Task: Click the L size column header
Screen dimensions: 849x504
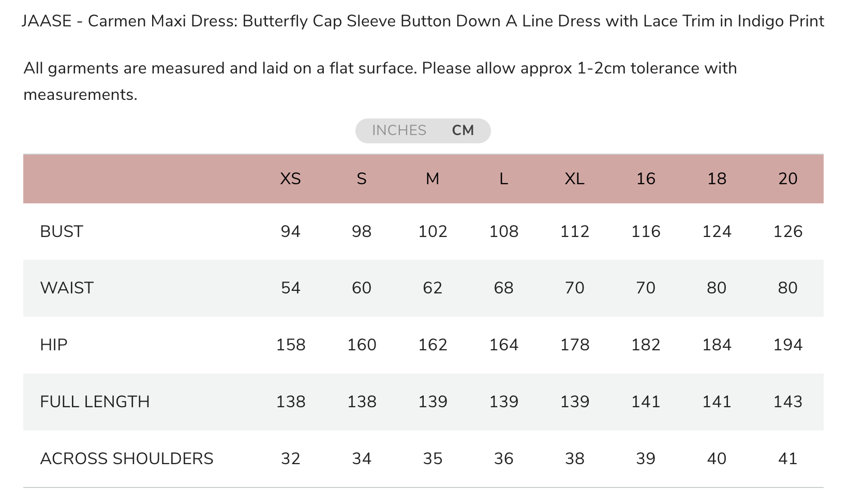Action: tap(503, 179)
